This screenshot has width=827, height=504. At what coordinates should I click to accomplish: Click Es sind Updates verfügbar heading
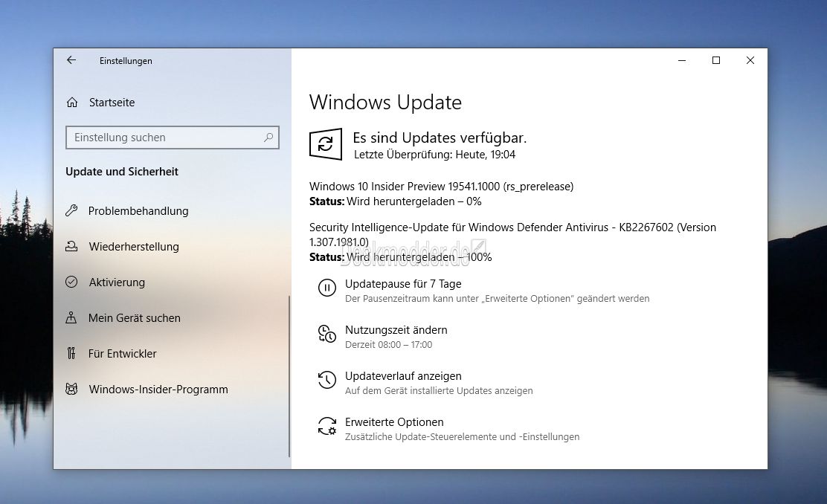coord(440,138)
